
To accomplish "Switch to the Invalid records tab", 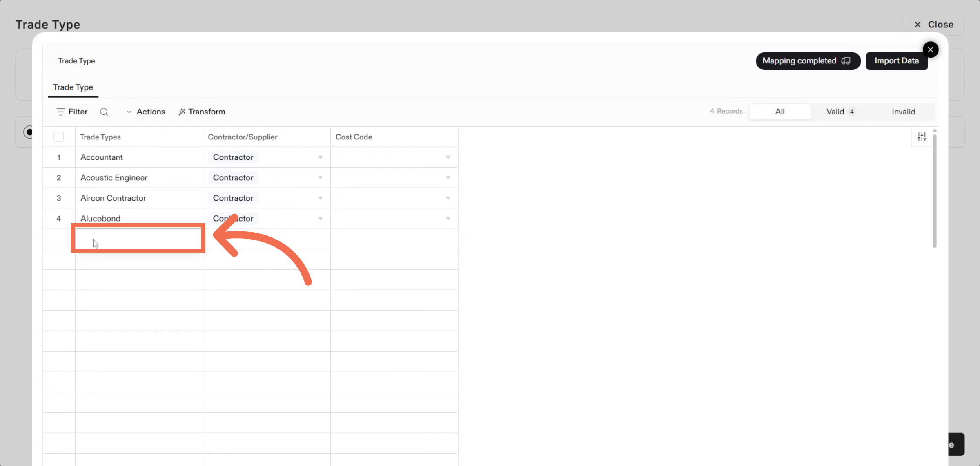I will coord(903,112).
